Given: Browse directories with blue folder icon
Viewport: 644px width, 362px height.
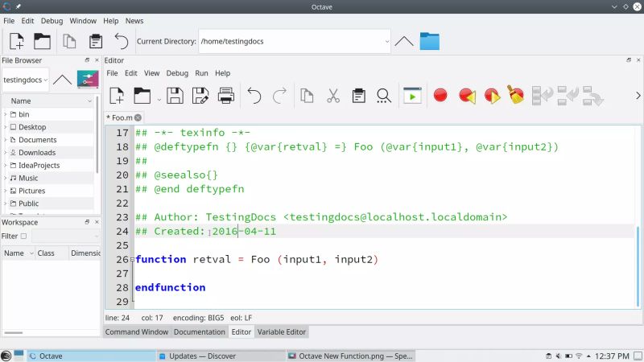Looking at the screenshot, I should point(430,41).
